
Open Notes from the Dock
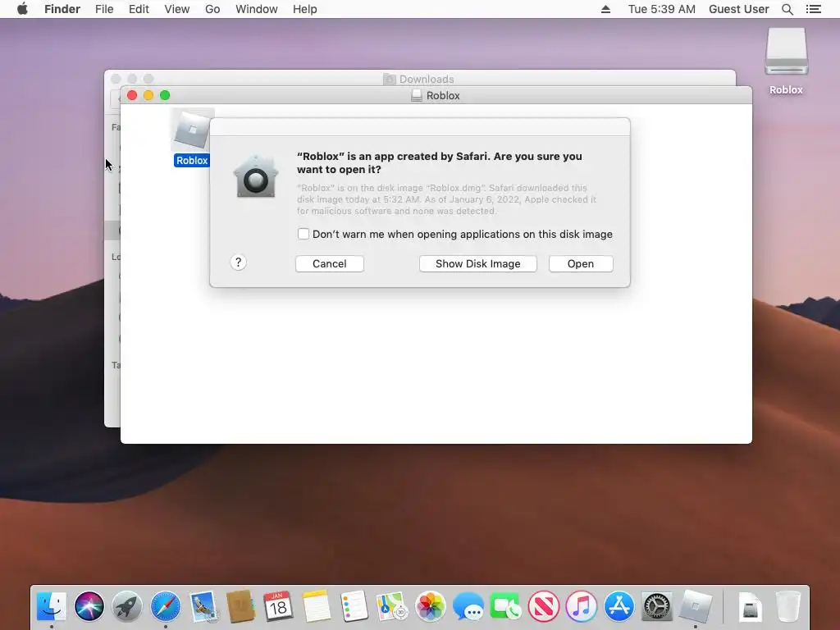316,606
